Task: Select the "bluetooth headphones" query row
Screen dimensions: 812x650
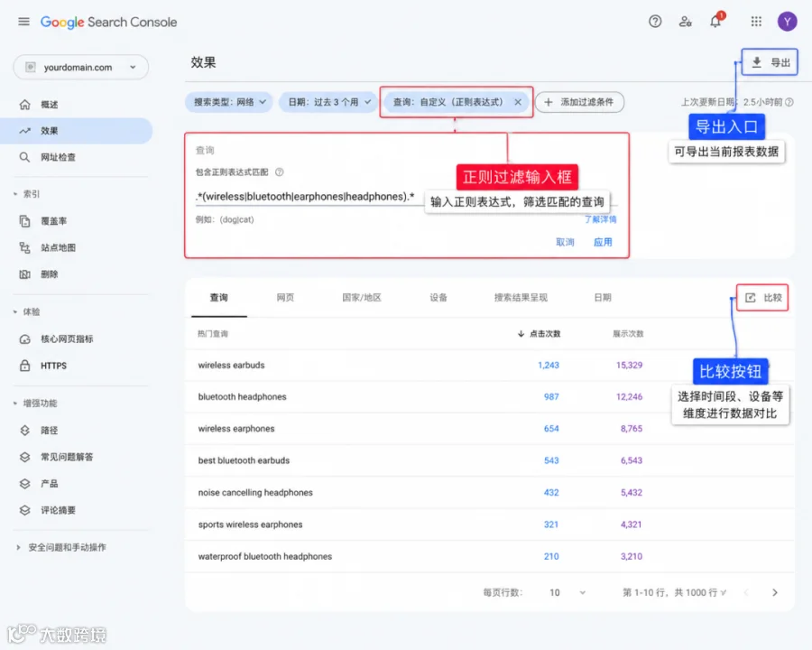Action: click(x=489, y=397)
